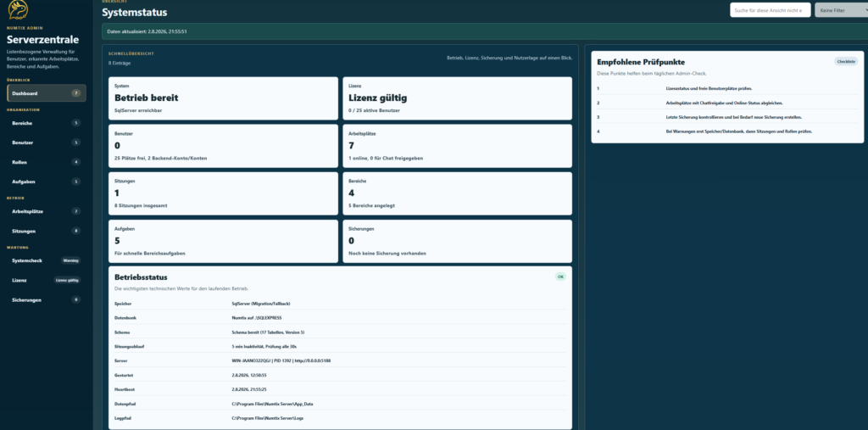Click the OK badge in Betriebsstatus
The image size is (868, 430).
click(560, 276)
